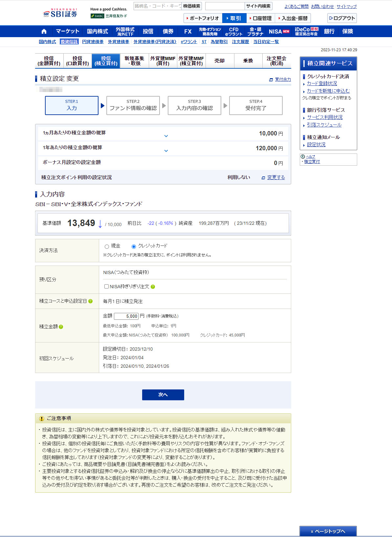
Task: Click the SMBC 三井住友カード banner logo
Action: pyautogui.click(x=109, y=16)
